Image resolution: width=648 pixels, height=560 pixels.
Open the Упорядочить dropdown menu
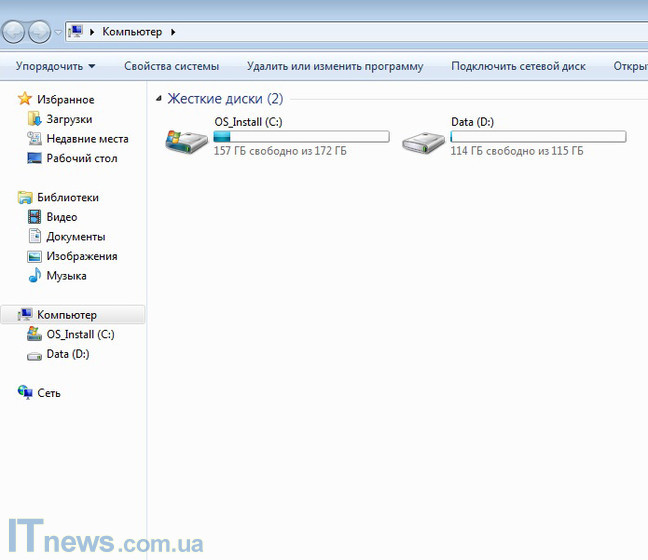click(x=55, y=67)
